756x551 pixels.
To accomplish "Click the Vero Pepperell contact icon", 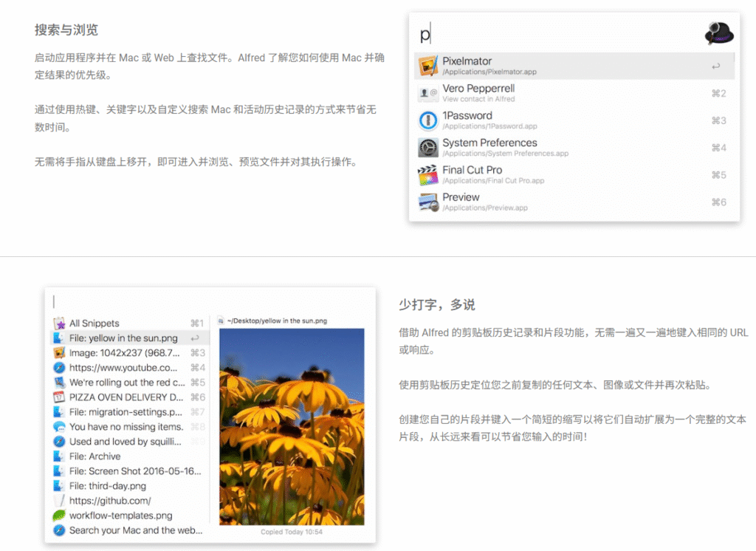I will click(x=428, y=93).
